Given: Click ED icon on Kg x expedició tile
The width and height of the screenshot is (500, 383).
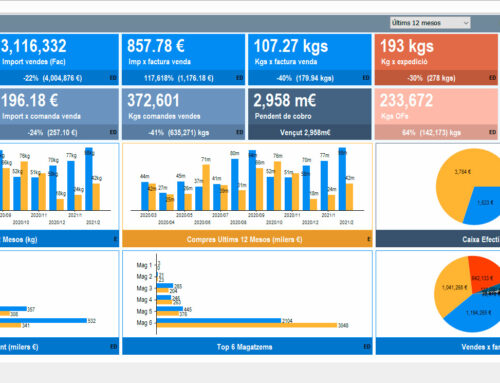Looking at the screenshot, I should (492, 78).
